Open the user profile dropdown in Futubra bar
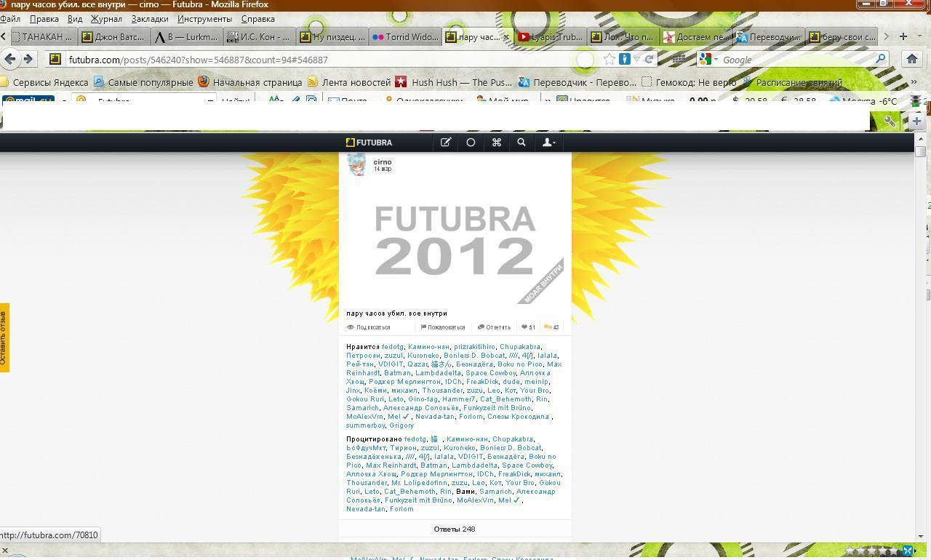This screenshot has width=931, height=560. tap(549, 143)
